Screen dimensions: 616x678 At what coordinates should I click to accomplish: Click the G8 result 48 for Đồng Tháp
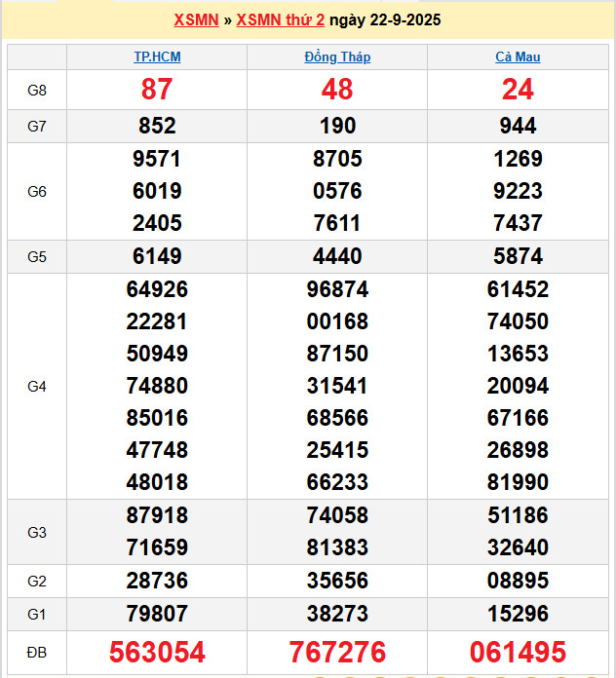tap(337, 90)
